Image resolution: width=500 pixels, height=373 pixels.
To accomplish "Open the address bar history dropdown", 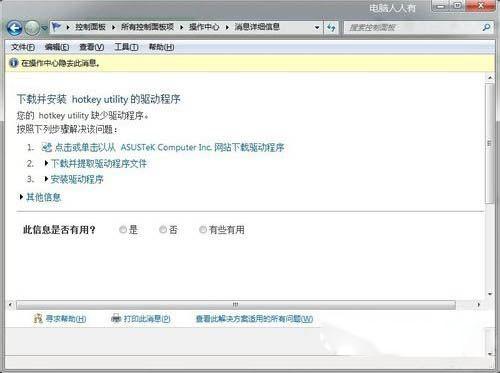I will tap(317, 28).
